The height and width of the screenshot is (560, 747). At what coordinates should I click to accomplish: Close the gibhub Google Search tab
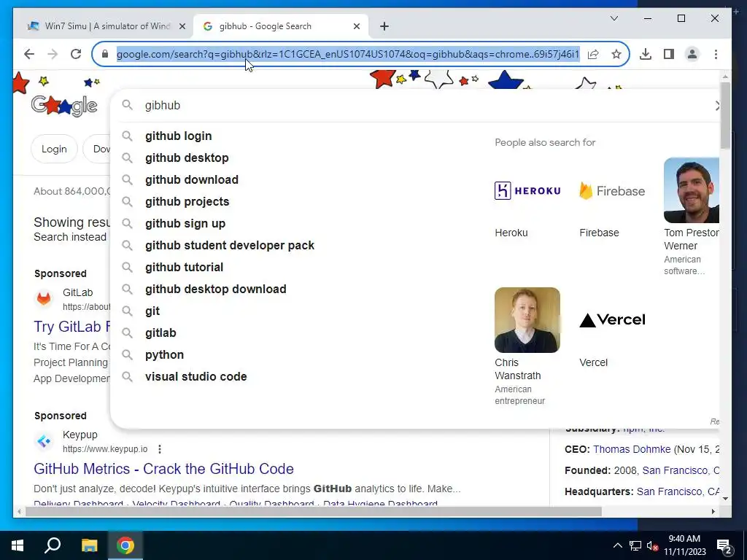pos(356,26)
